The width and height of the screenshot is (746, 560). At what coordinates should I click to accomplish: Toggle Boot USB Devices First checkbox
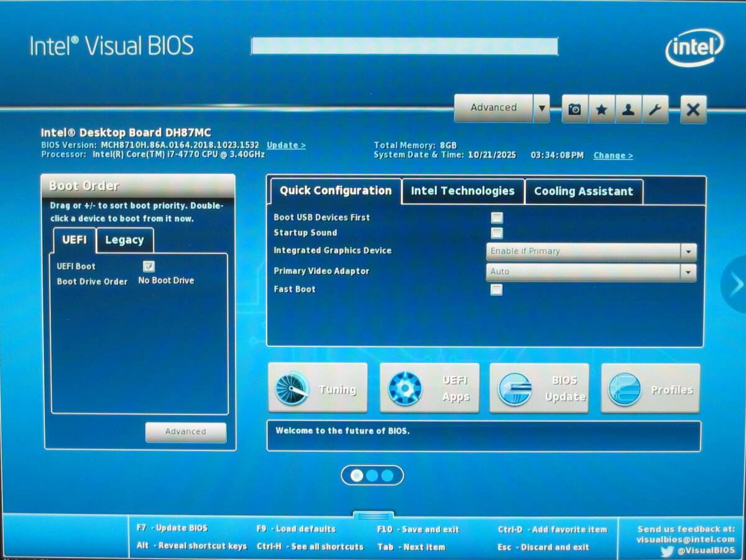tap(497, 218)
